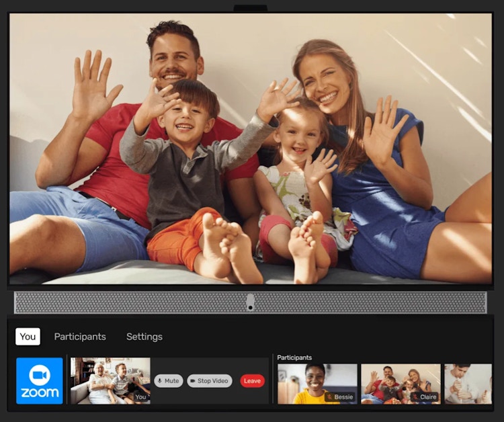Select the partially visible third participant thumbnail
This screenshot has width=504, height=422.
pos(468,384)
